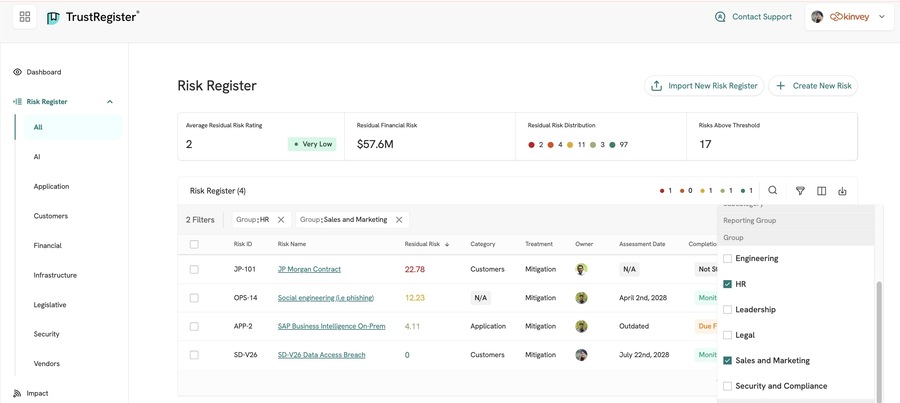Viewport: 900px width, 403px height.
Task: Click the Dashboard eye icon
Action: (17, 72)
